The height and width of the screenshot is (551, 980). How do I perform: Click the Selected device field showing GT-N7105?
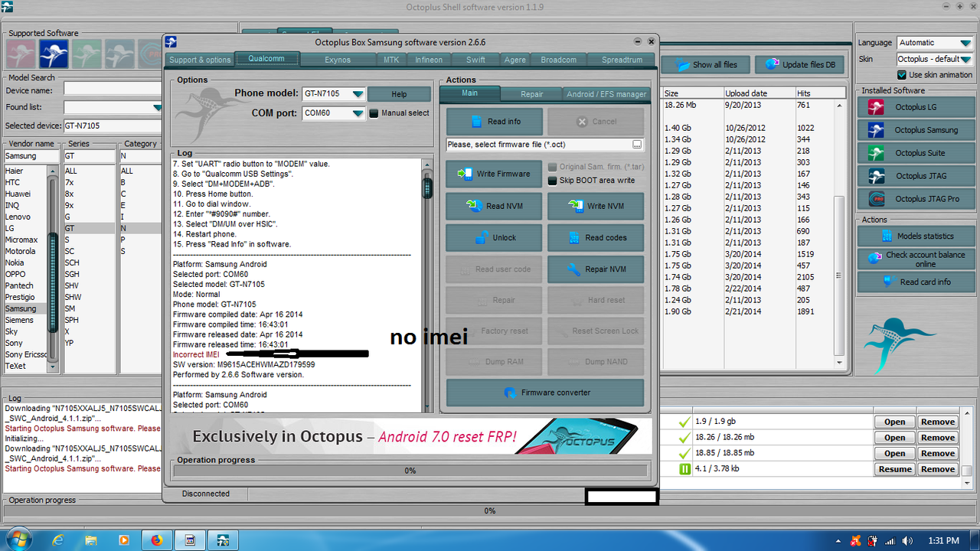coord(113,126)
